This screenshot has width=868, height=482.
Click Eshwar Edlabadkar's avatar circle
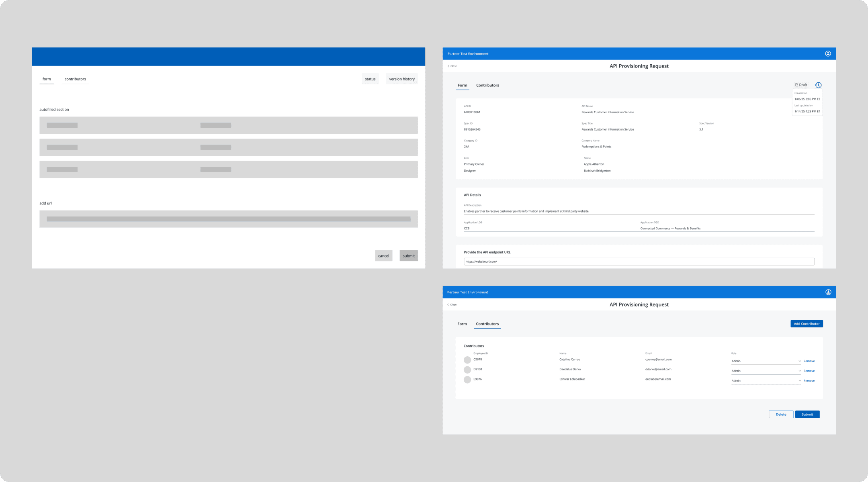[x=467, y=380]
